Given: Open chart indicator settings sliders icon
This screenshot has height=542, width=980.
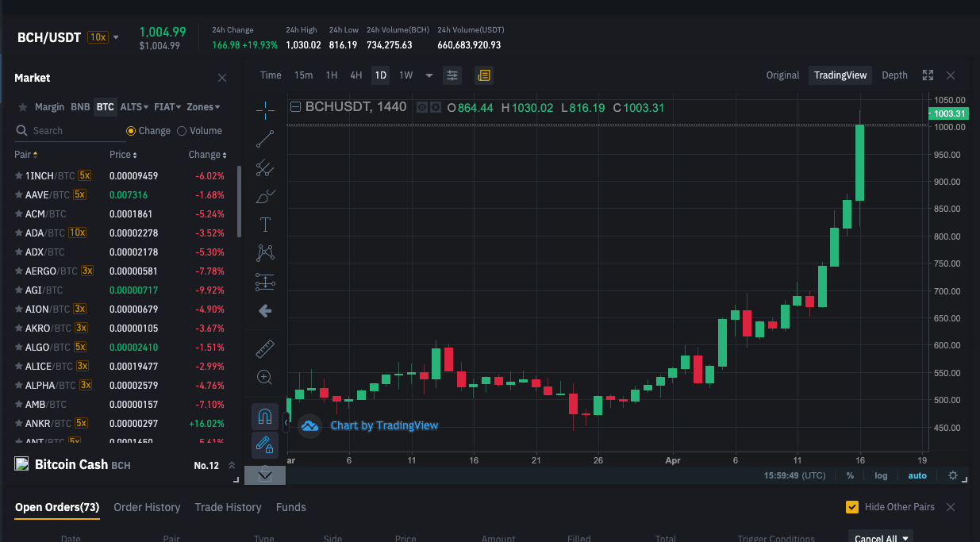Looking at the screenshot, I should 452,75.
